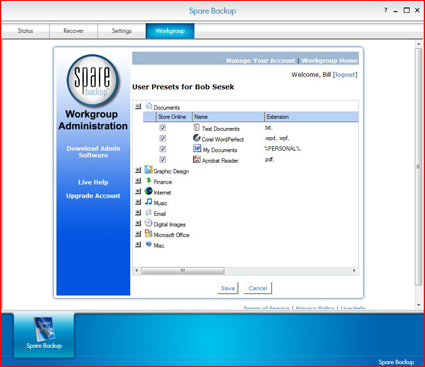Click the Email envelope icon
The image size is (425, 367).
pos(149,213)
